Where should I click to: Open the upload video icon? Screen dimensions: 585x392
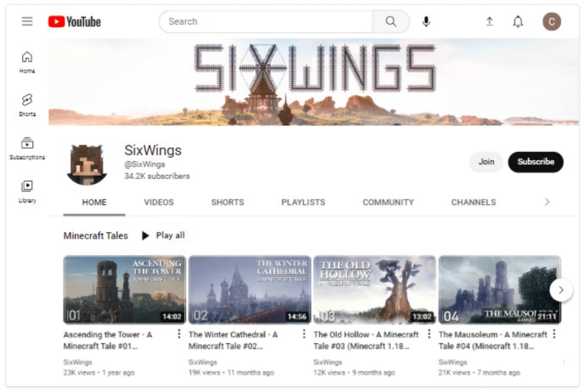pos(489,21)
